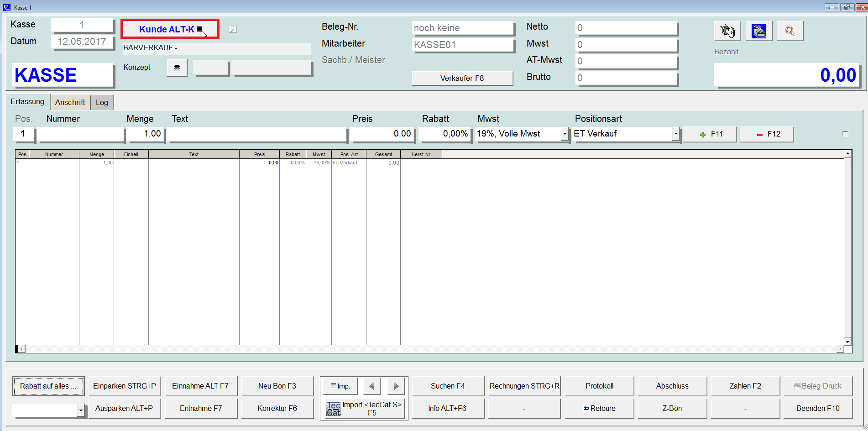The image size is (868, 431).
Task: Click the table scroll right arrow
Action: tap(840, 349)
